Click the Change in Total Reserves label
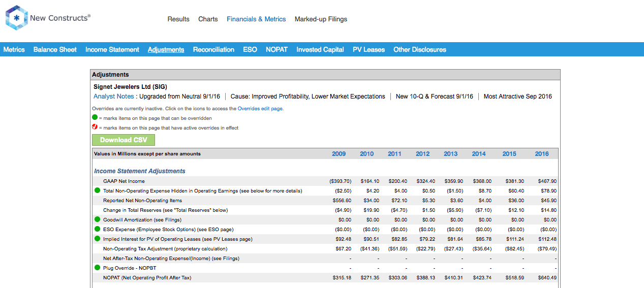Viewport: 644px width, 288px height. [x=165, y=210]
